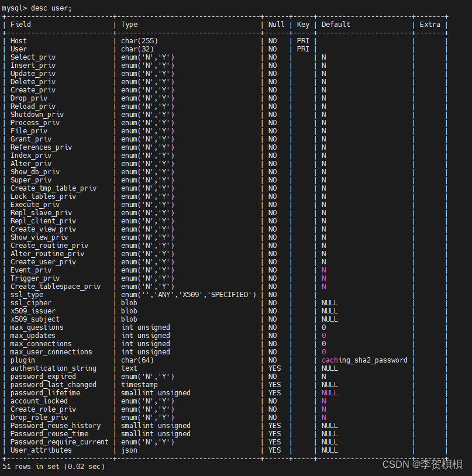Select the Process_priv field name

point(35,123)
